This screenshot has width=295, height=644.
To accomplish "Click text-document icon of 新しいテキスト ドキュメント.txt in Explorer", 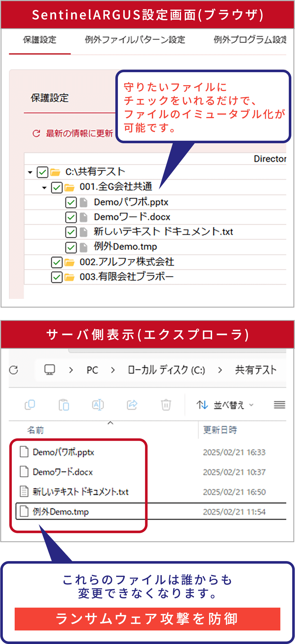I will click(x=24, y=491).
